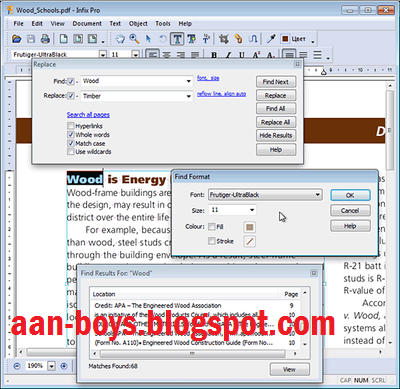Open the toolbar font name dropdown arrow
400x389 pixels.
(103, 55)
